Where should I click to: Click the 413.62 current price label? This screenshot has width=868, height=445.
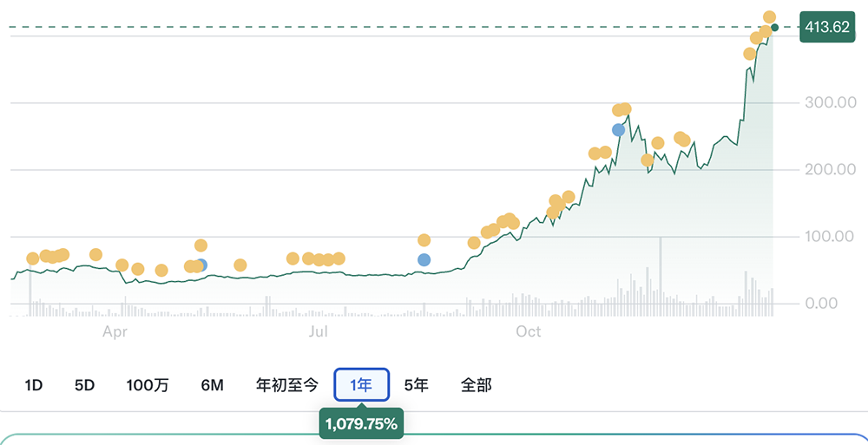pyautogui.click(x=826, y=27)
